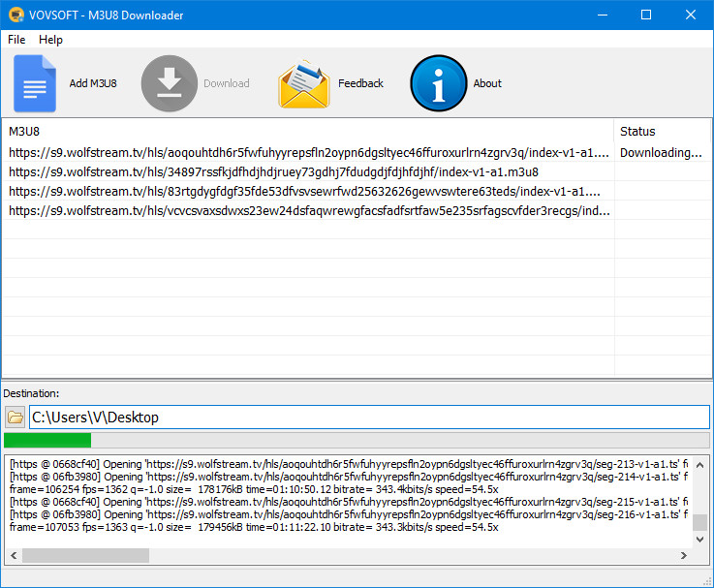Click the log's vertical scroll down arrow
The height and width of the screenshot is (588, 714).
point(698,541)
